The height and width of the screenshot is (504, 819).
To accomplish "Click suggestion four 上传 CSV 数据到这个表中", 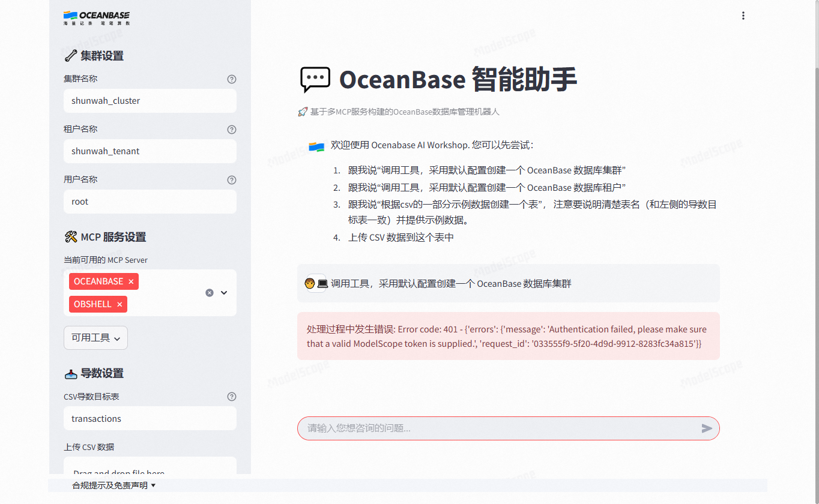I will tap(401, 238).
